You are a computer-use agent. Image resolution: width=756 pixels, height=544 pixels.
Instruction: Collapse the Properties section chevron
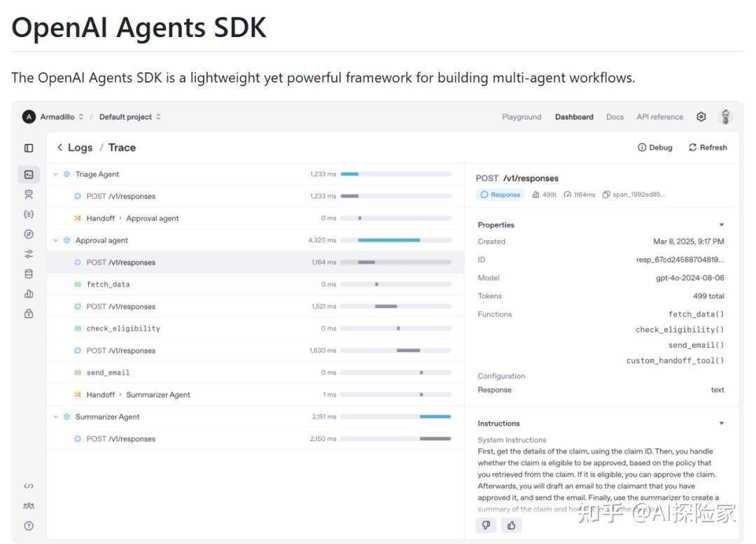(x=722, y=225)
